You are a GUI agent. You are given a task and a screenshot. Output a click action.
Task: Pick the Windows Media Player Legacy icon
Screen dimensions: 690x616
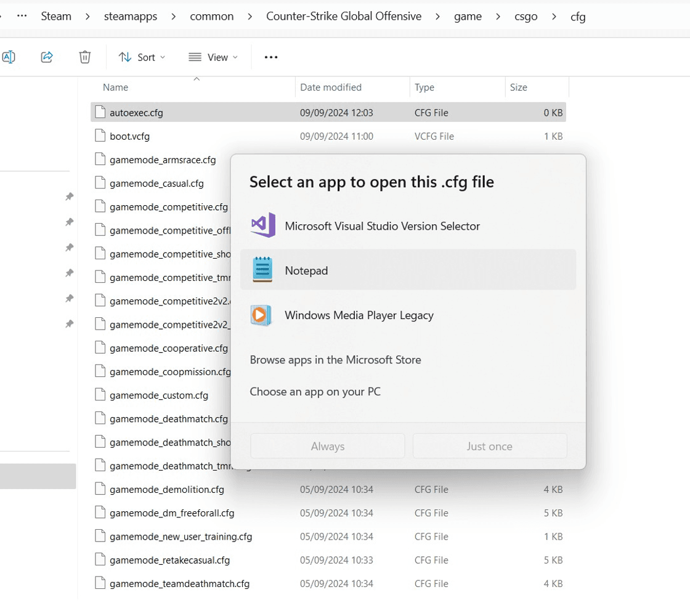(x=262, y=315)
